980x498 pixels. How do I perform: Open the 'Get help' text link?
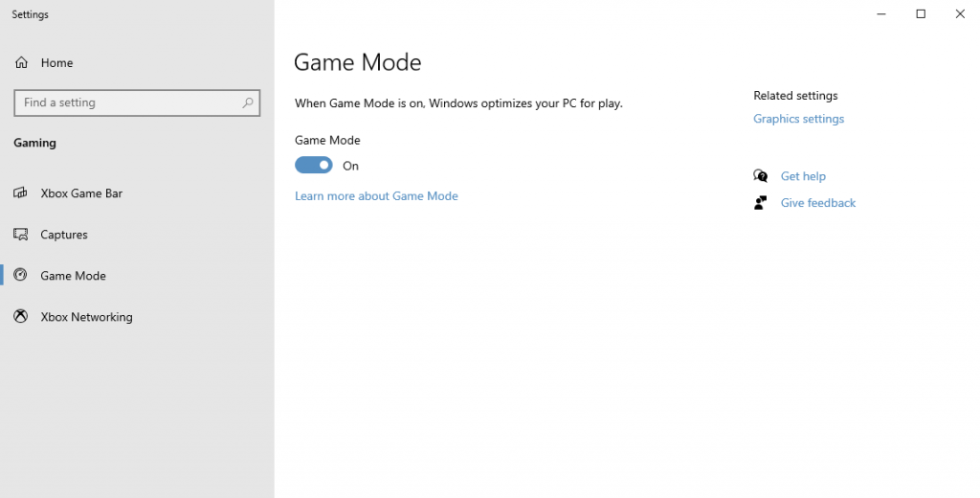click(x=803, y=176)
